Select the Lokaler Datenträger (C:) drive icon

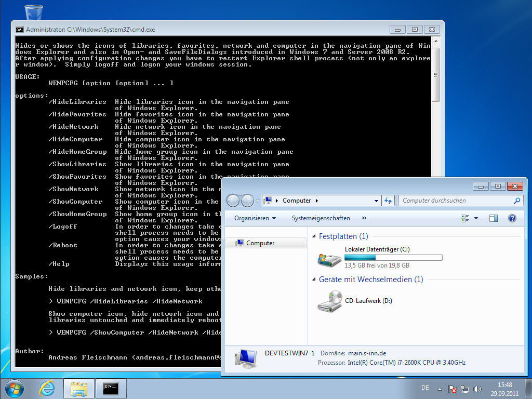coord(329,260)
